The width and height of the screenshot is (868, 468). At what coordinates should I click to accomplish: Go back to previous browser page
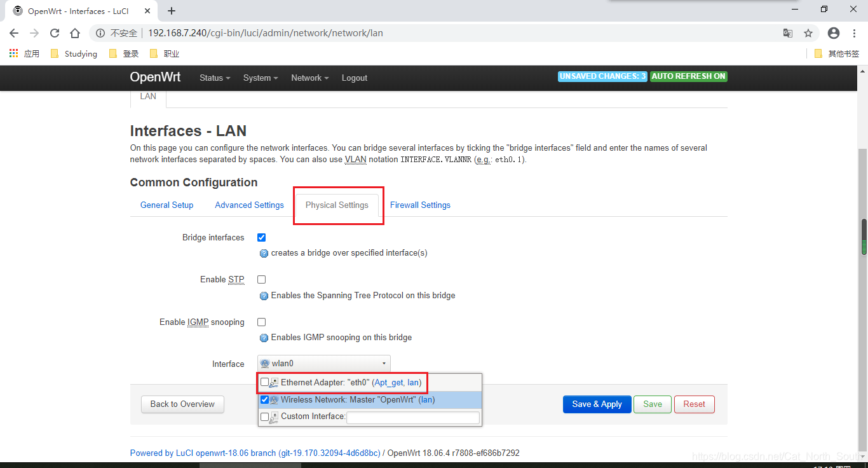point(14,33)
